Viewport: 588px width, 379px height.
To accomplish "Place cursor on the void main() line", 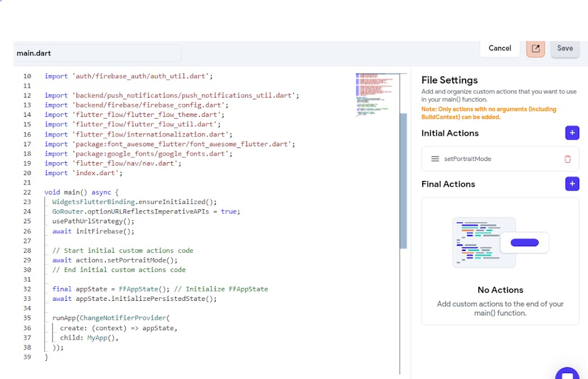I will pos(82,192).
